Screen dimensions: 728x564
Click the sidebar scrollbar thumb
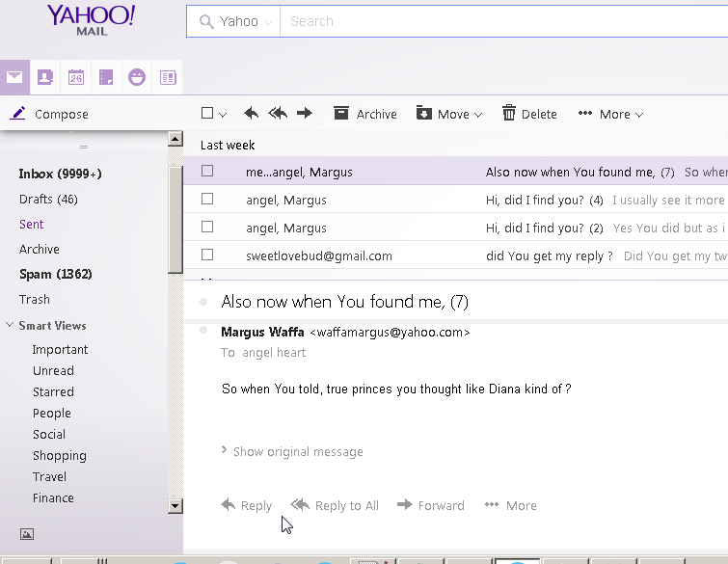point(175,220)
